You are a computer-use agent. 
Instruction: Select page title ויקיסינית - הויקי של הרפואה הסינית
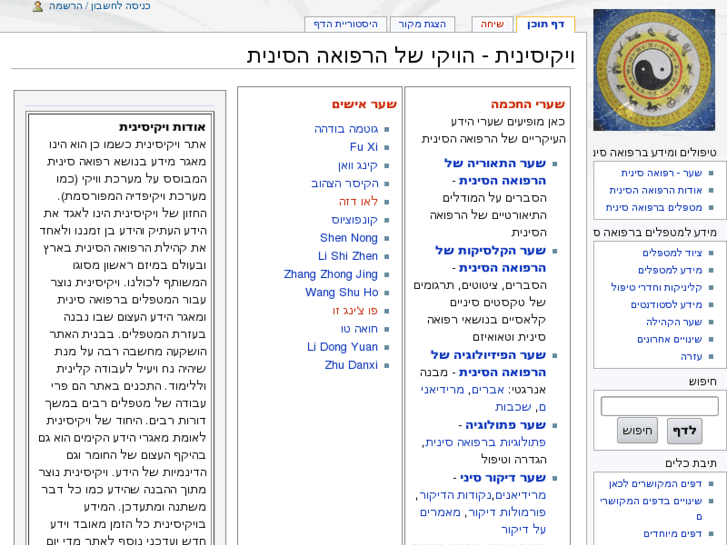point(410,56)
